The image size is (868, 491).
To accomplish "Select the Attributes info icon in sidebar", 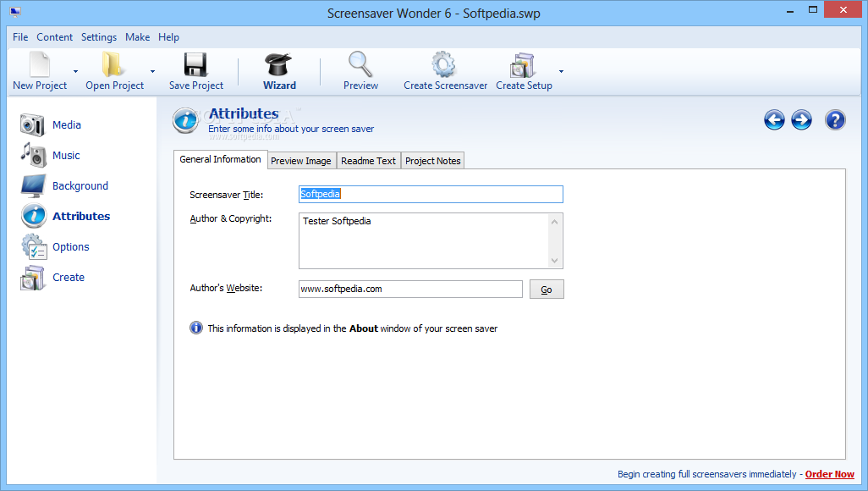I will click(34, 216).
